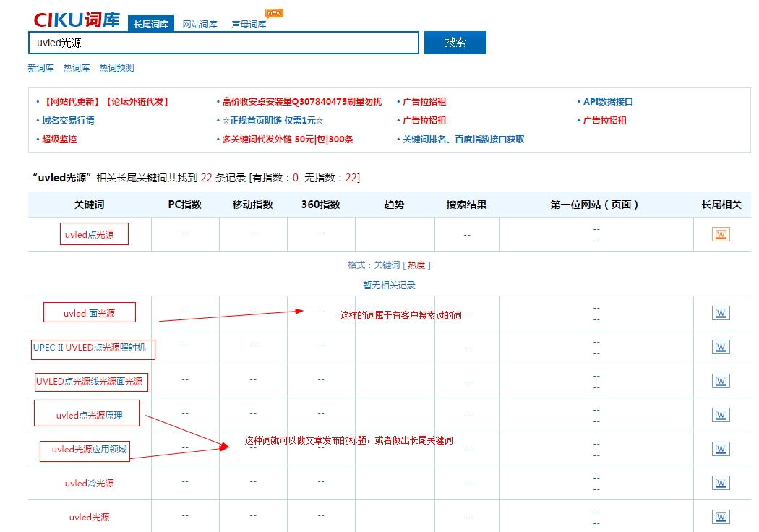Open the 新词库 link

40,68
